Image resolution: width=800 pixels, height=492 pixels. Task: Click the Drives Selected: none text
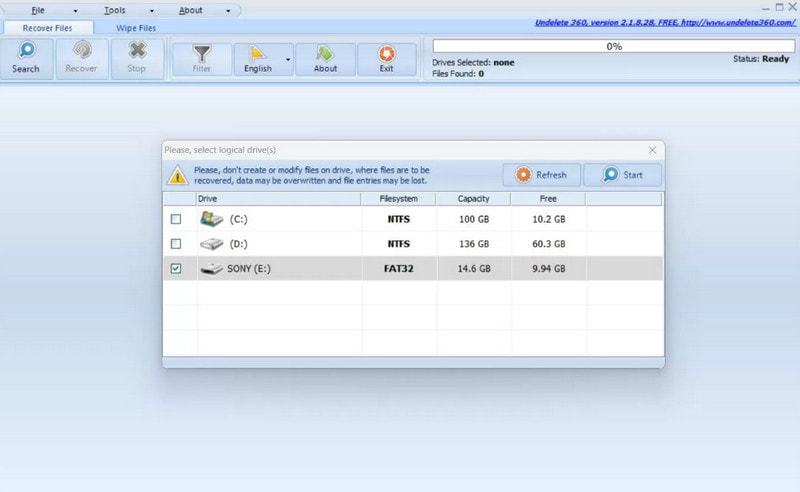473,63
